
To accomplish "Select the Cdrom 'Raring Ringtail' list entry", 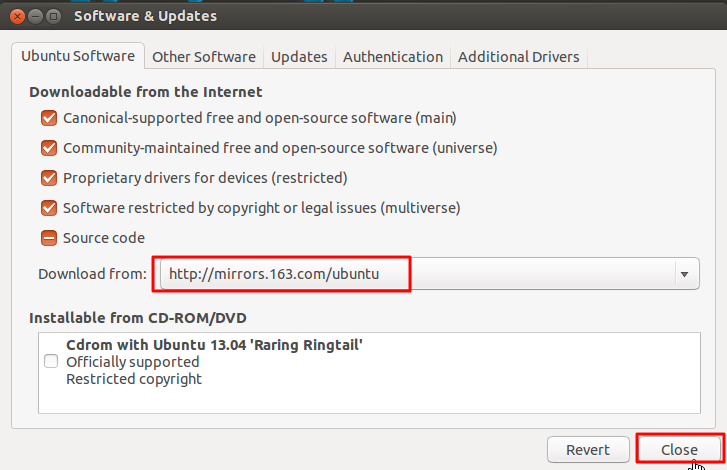I will point(214,345).
